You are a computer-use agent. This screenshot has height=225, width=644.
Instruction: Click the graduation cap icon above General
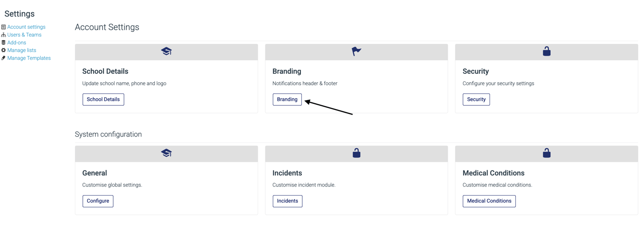pos(166,153)
